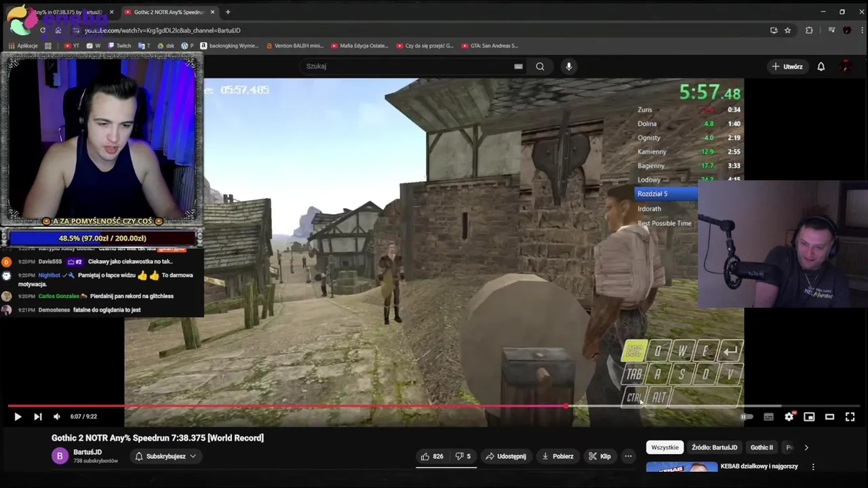Share video via Udostępnij button

(506, 456)
